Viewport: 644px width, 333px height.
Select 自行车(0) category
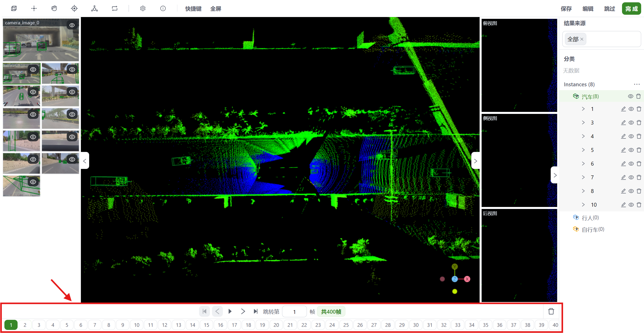point(593,229)
